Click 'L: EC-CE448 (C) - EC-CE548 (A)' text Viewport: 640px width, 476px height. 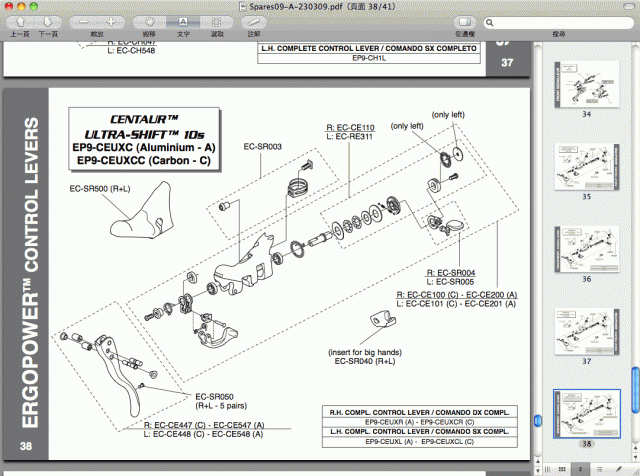click(x=203, y=434)
